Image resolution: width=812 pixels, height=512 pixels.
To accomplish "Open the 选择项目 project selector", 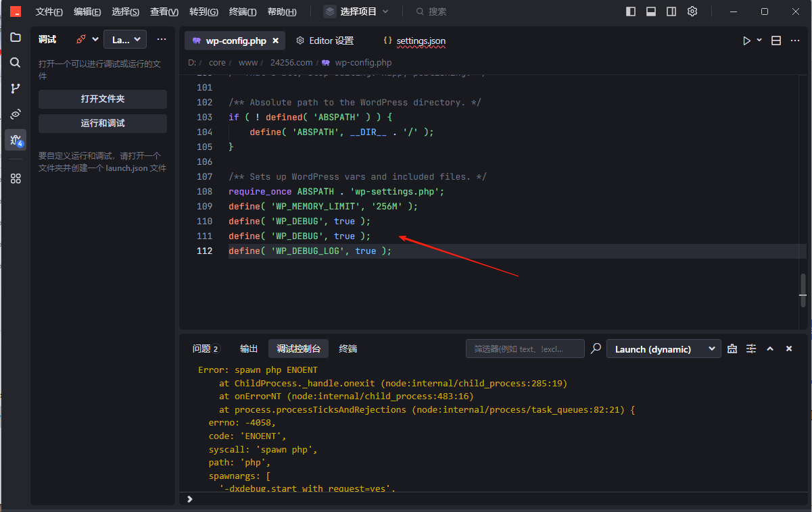I will pos(356,11).
